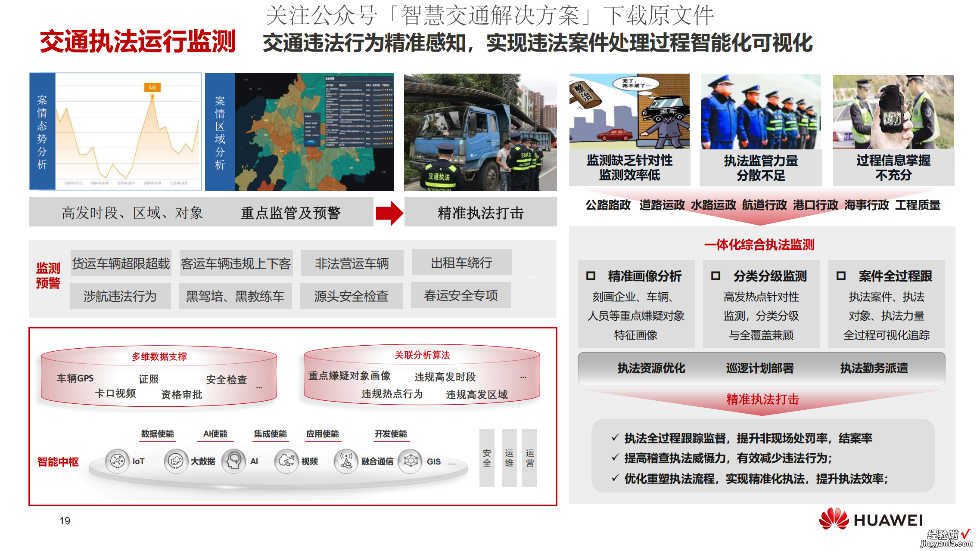The image size is (980, 551).
Task: Click the 集成使能 label
Action: (271, 433)
